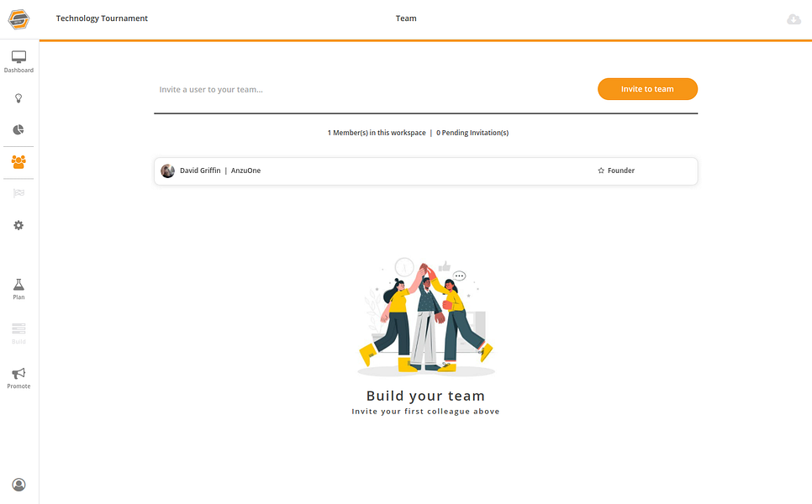Open the pie chart analytics icon

click(x=18, y=129)
